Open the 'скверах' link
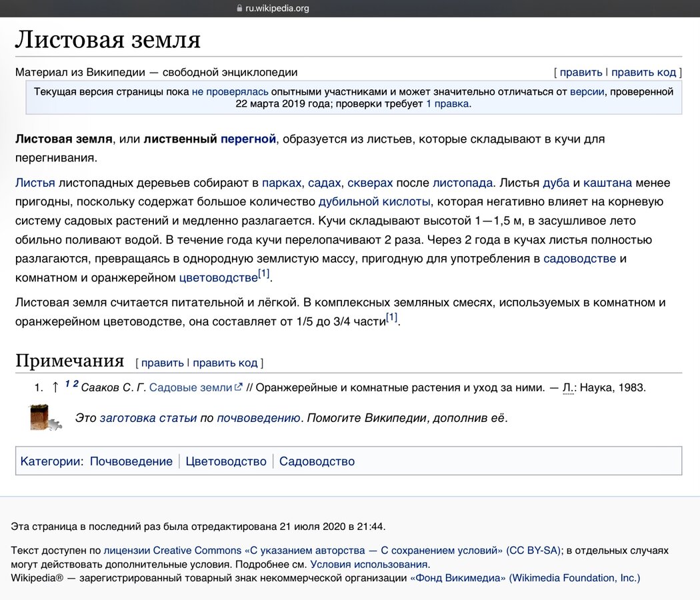Viewport: 700px width, 600px height. coord(370,183)
